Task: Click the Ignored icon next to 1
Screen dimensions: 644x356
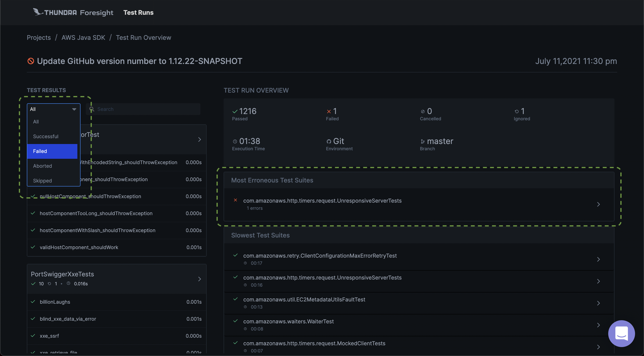Action: point(517,112)
